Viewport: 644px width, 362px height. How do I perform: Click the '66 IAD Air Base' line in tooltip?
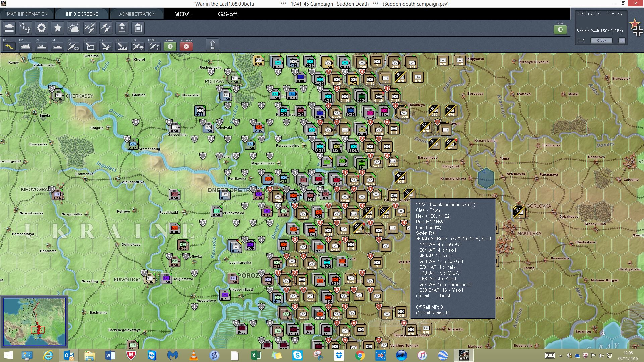pyautogui.click(x=453, y=239)
